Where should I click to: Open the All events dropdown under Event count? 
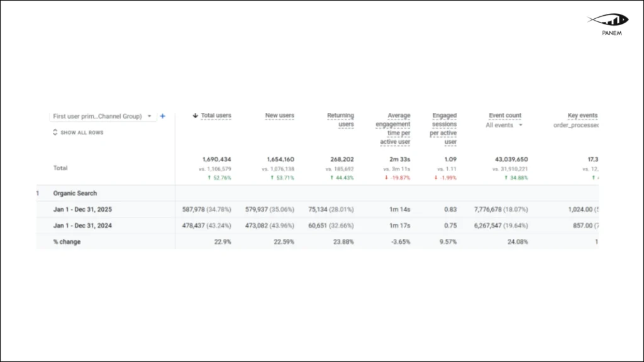[504, 125]
